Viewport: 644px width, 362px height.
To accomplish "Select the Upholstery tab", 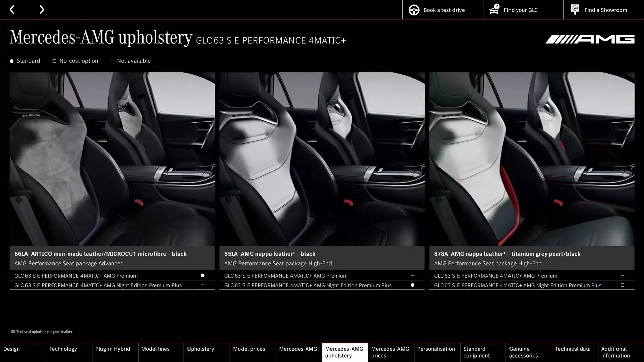I will click(x=207, y=352).
